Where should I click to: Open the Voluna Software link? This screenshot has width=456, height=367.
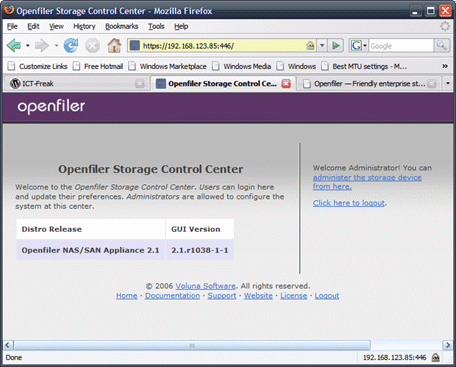point(206,286)
